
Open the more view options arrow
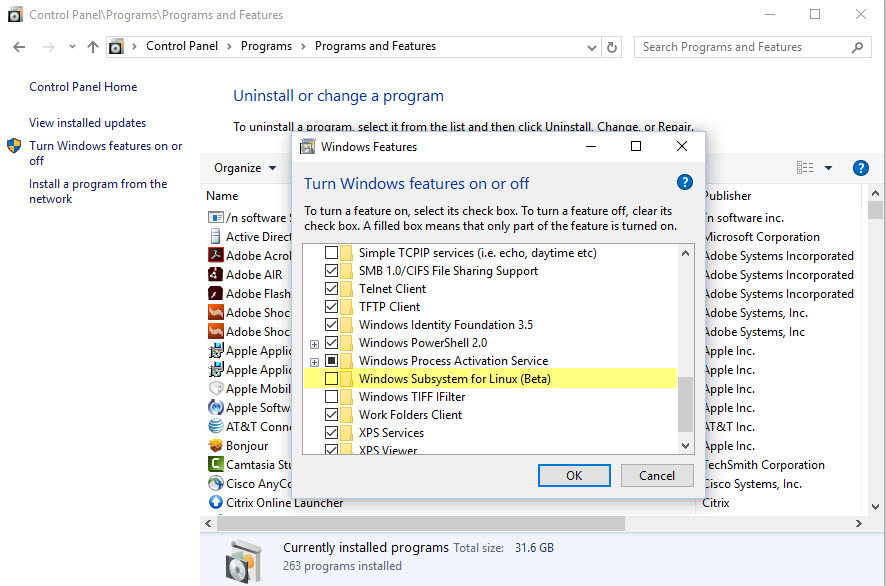(x=828, y=168)
